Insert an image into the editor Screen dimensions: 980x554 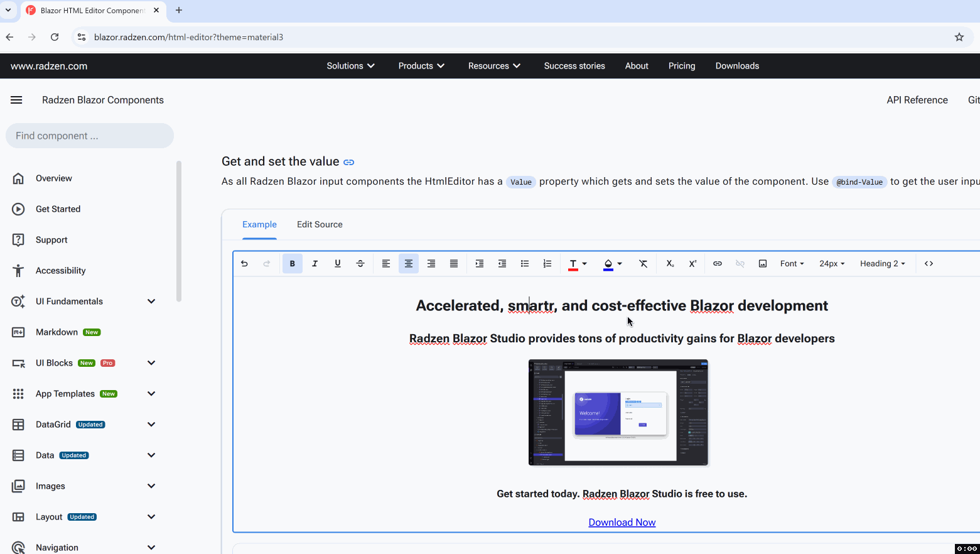click(763, 264)
